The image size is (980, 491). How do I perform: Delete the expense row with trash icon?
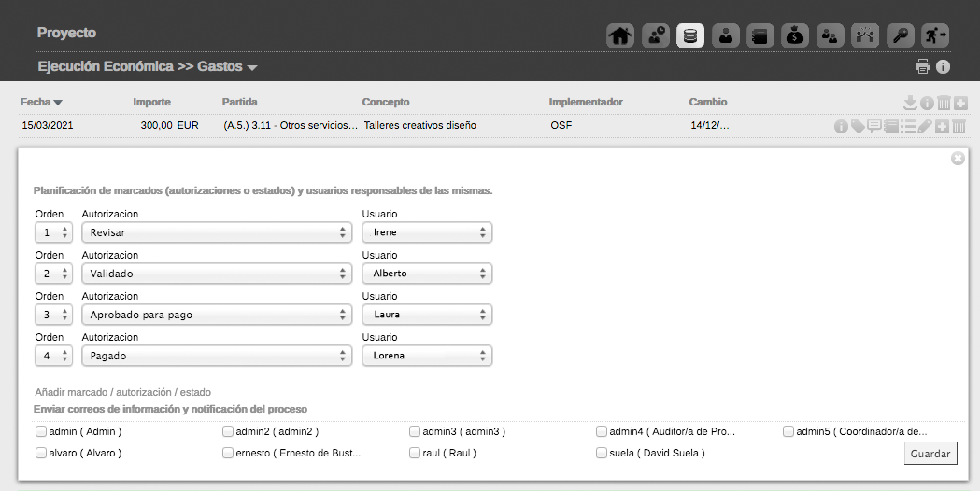(959, 126)
